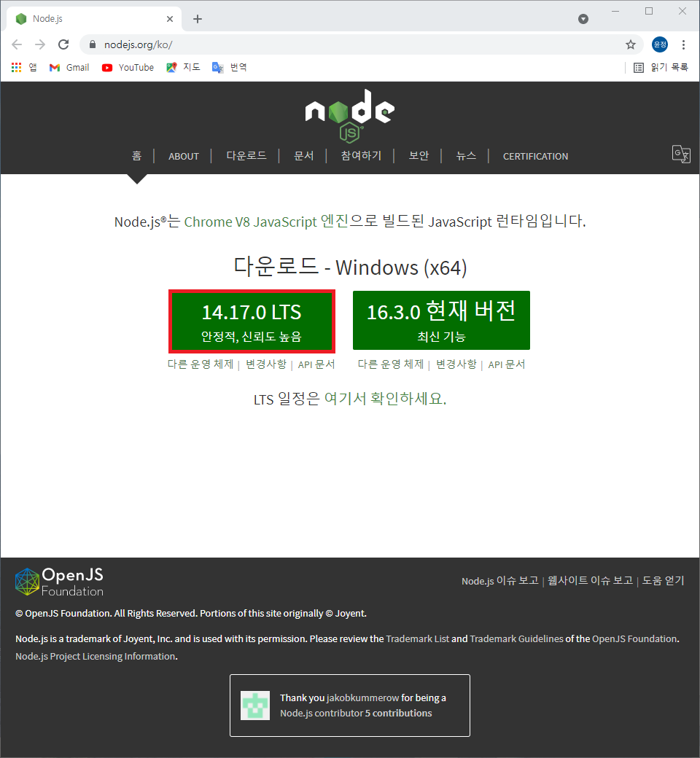Click the padlock site info icon
Screen dimensions: 700x758
coord(93,45)
